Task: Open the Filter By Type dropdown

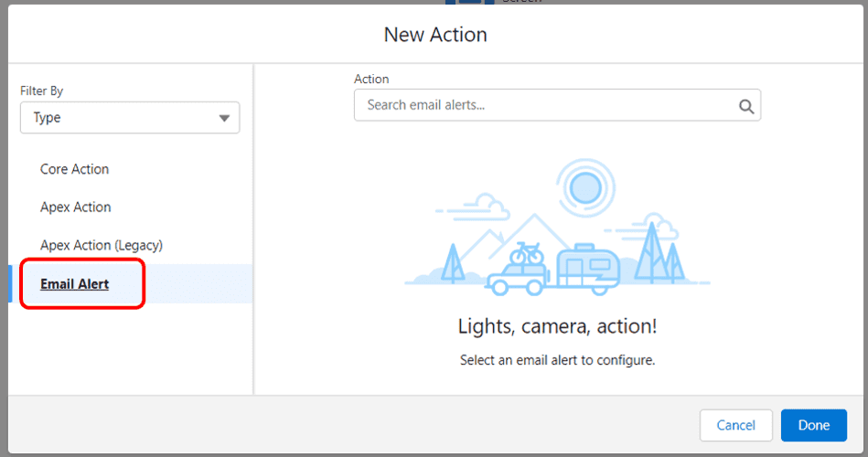Action: click(130, 117)
